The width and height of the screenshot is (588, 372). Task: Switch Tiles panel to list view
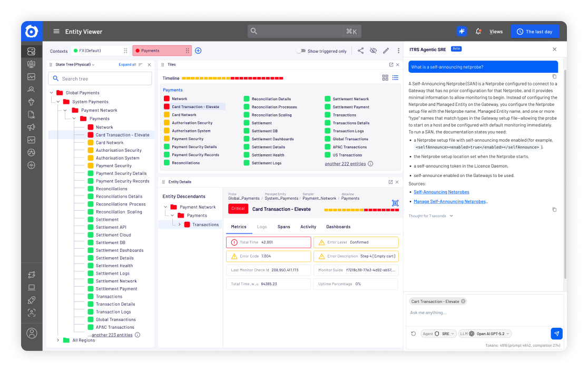[395, 78]
